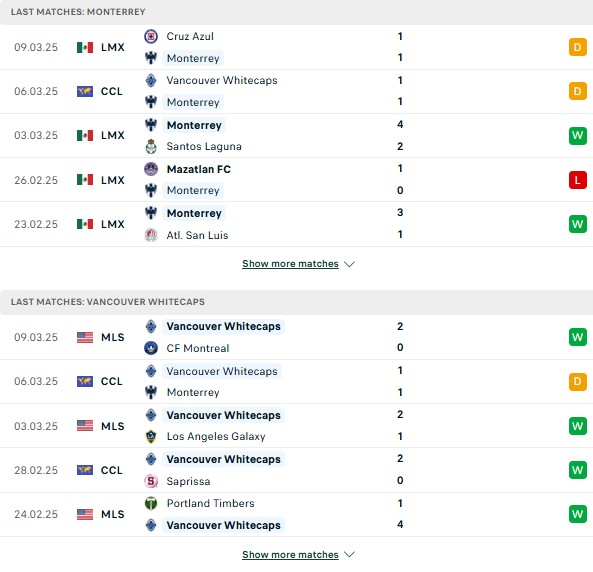Click the Mexico flag beside 09.03.25 LMX

point(85,47)
